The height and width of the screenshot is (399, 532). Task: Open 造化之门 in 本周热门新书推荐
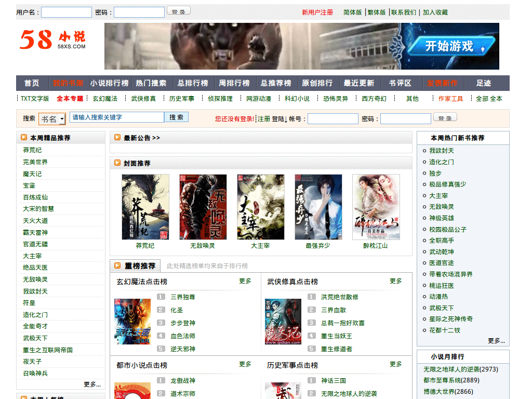pyautogui.click(x=442, y=162)
